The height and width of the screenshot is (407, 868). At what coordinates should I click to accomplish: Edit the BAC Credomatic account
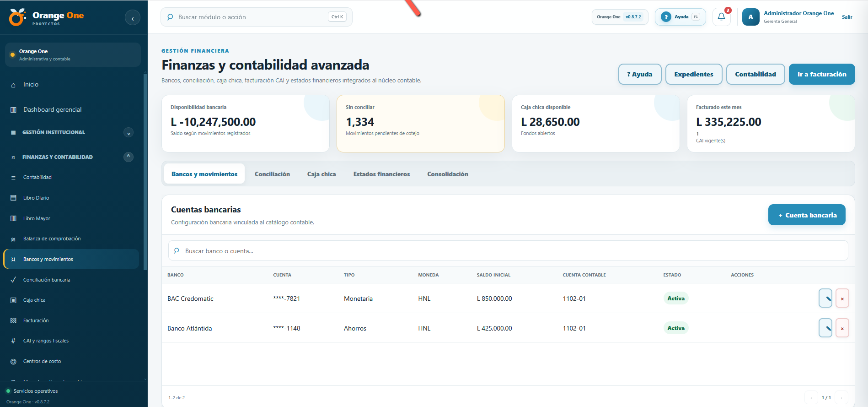[x=825, y=298]
